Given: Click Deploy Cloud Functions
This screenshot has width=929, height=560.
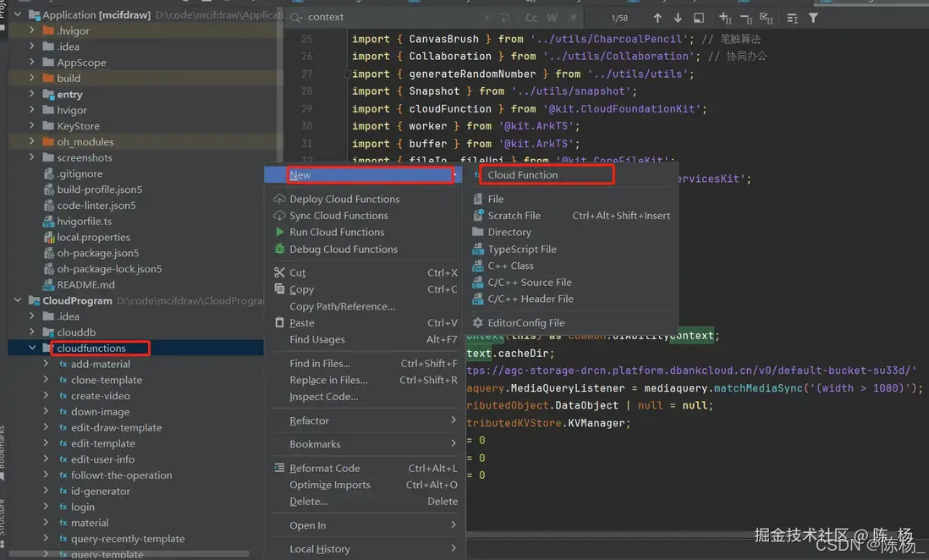Looking at the screenshot, I should click(365, 199).
